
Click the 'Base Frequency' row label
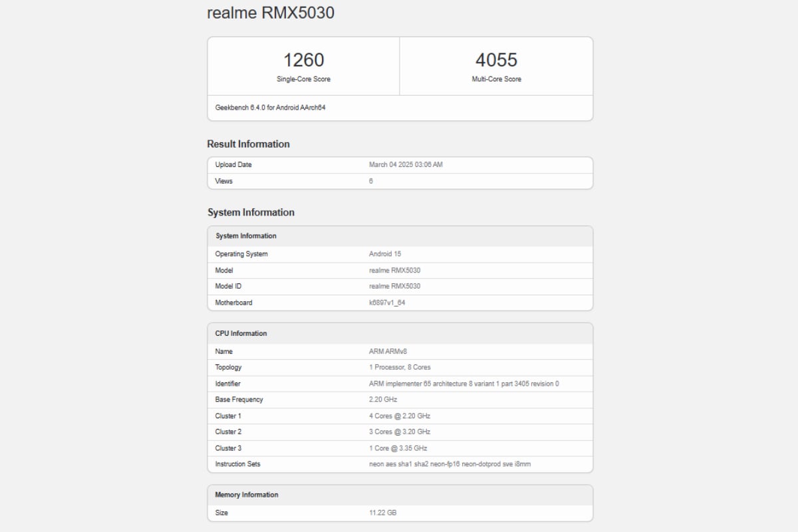[x=239, y=400]
